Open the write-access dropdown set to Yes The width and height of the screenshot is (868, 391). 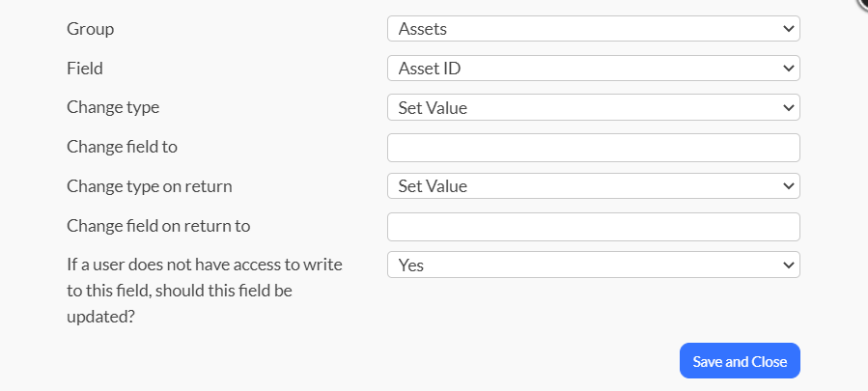(579, 265)
